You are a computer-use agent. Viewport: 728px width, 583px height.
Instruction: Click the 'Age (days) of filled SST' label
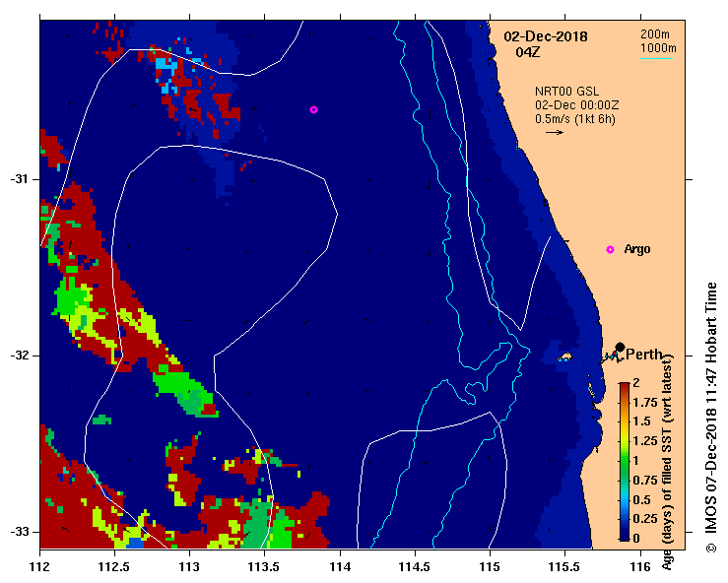(667, 462)
